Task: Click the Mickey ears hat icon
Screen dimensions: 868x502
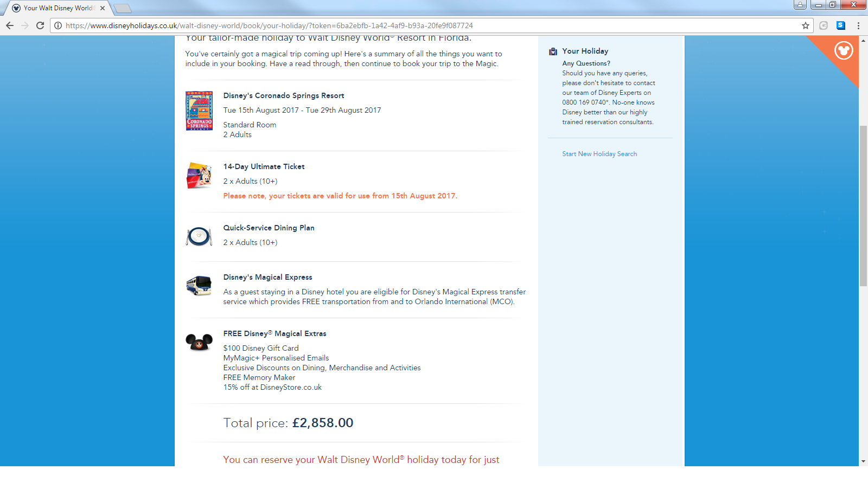Action: click(x=199, y=342)
